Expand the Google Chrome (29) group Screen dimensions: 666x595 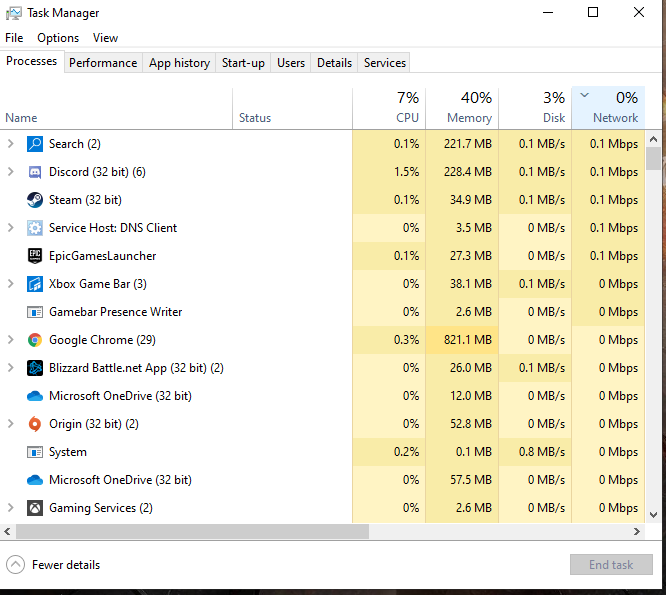tap(11, 340)
